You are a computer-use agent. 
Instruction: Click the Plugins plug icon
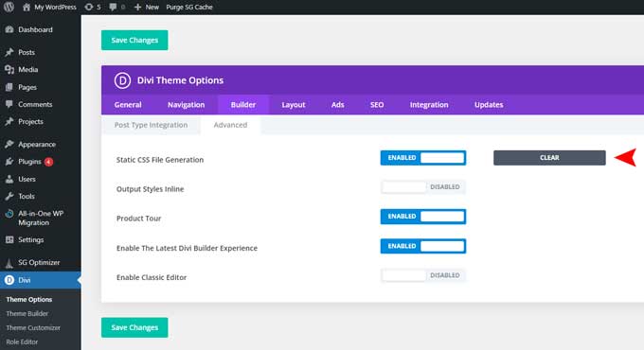[9, 162]
